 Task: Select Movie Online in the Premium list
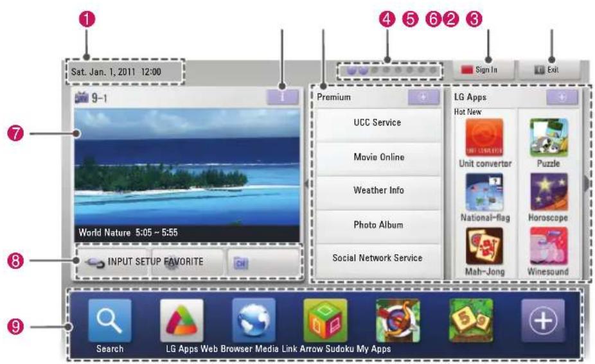point(378,159)
